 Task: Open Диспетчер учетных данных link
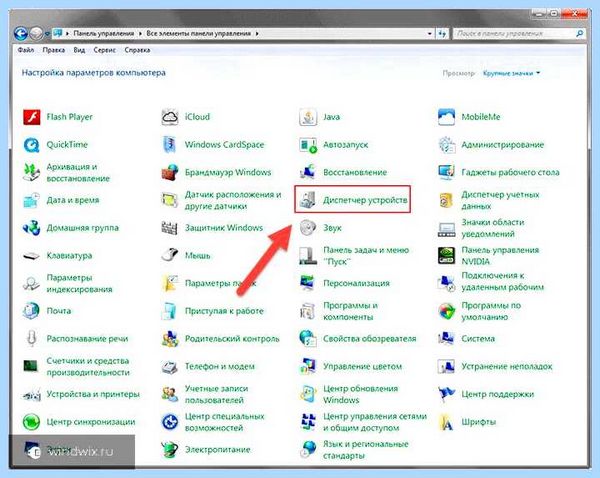point(500,200)
